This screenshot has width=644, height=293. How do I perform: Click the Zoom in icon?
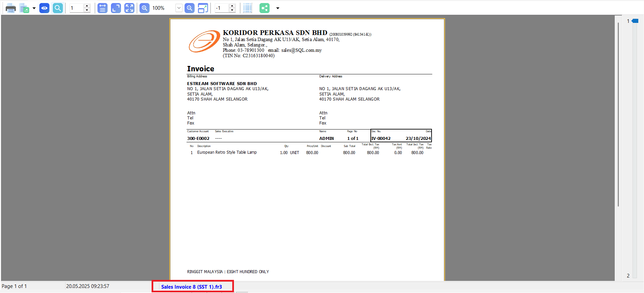click(x=145, y=8)
